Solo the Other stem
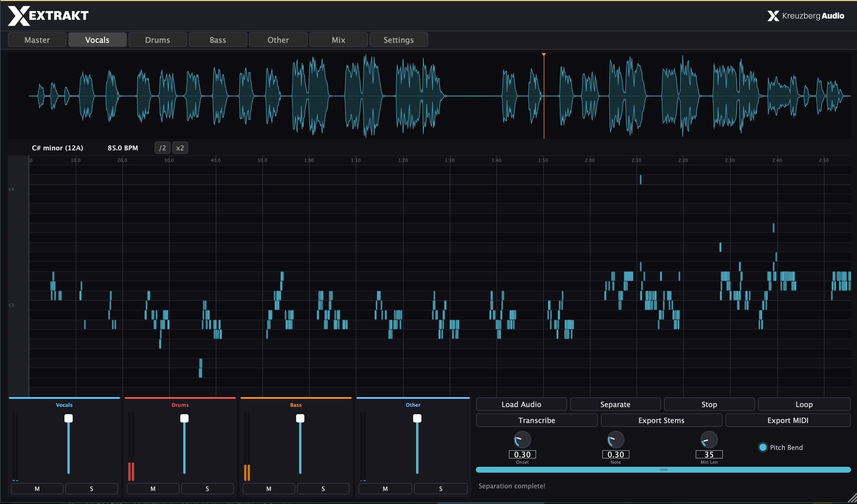The height and width of the screenshot is (504, 857). (x=441, y=489)
